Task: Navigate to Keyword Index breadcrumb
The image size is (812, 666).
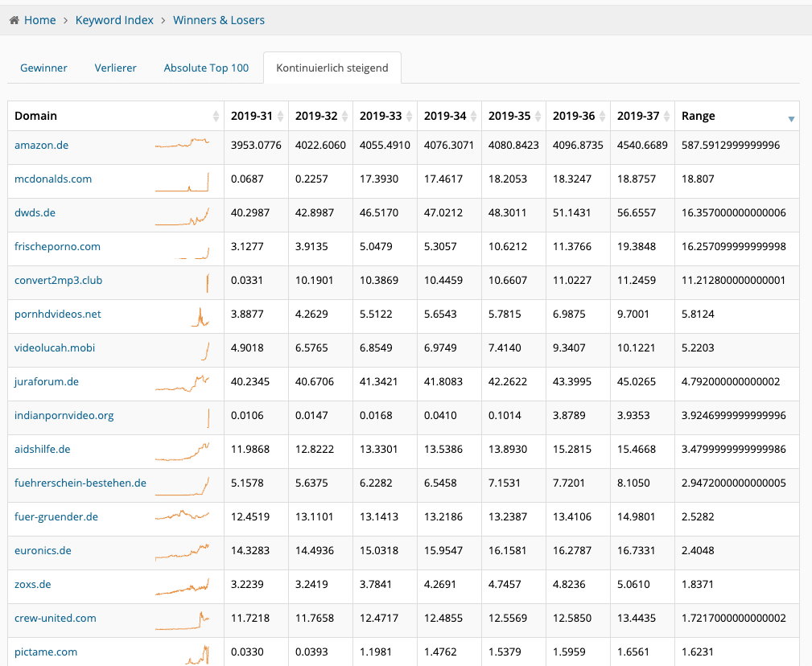Action: [x=114, y=20]
